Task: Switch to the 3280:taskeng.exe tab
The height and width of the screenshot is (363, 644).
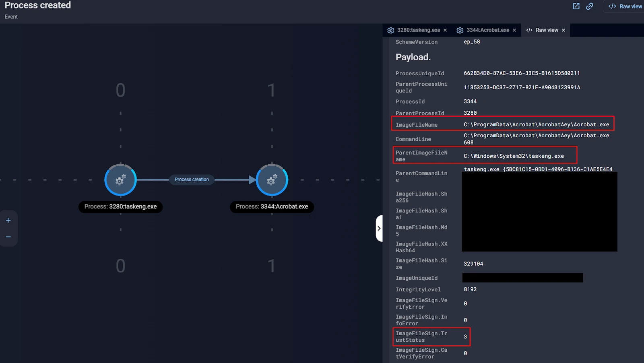Action: click(x=419, y=30)
